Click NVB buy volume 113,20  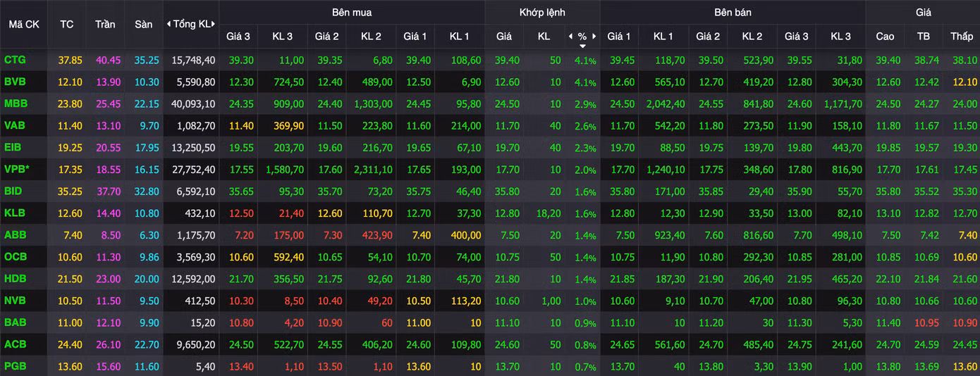click(x=465, y=301)
